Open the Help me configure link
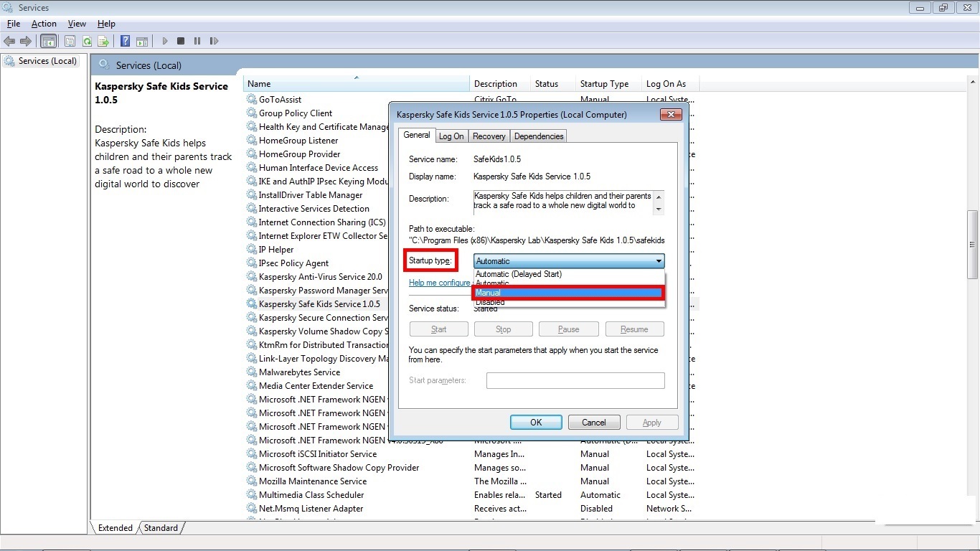This screenshot has height=551, width=980. coord(440,283)
